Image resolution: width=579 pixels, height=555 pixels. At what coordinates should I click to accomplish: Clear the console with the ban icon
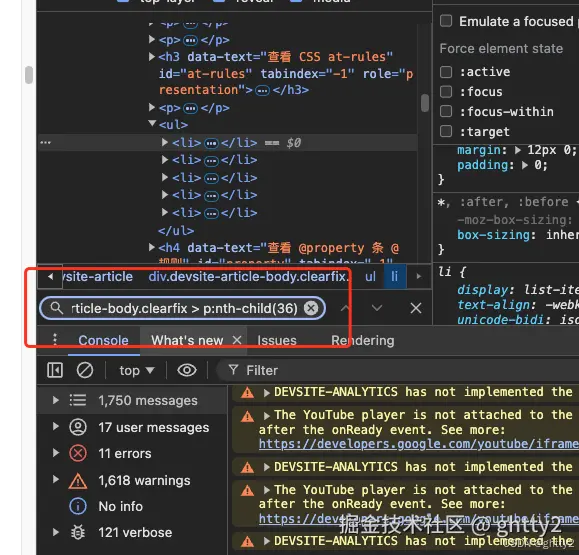85,370
